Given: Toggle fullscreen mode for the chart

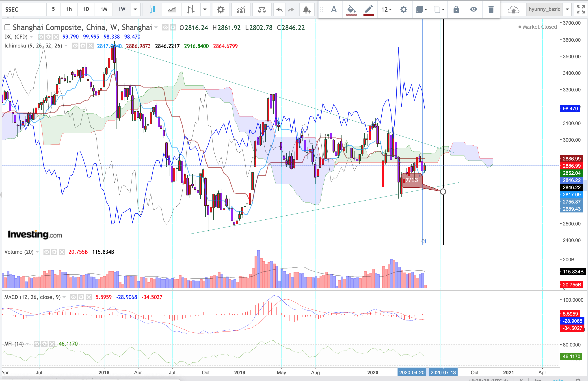Looking at the screenshot, I should click(x=581, y=10).
